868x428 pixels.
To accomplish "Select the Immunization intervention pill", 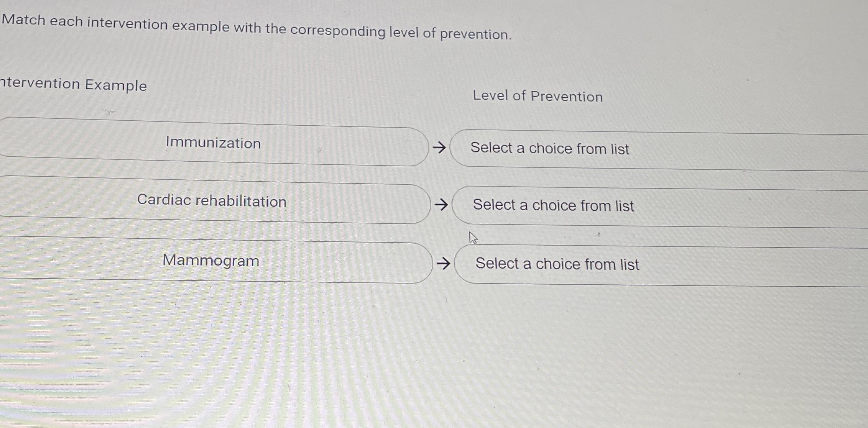I will click(x=213, y=143).
